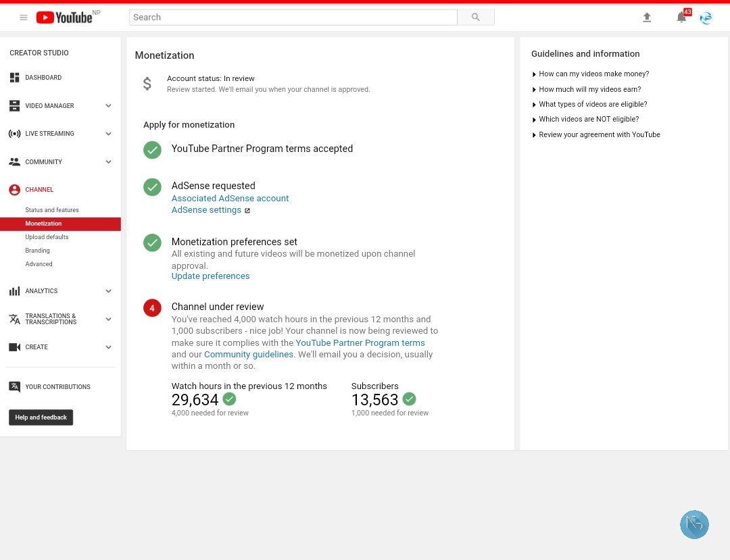
Task: Click the search magnifier button
Action: [475, 17]
